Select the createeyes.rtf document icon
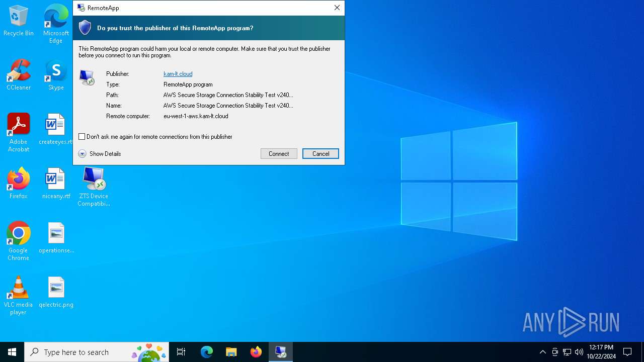644x362 pixels. point(56,129)
